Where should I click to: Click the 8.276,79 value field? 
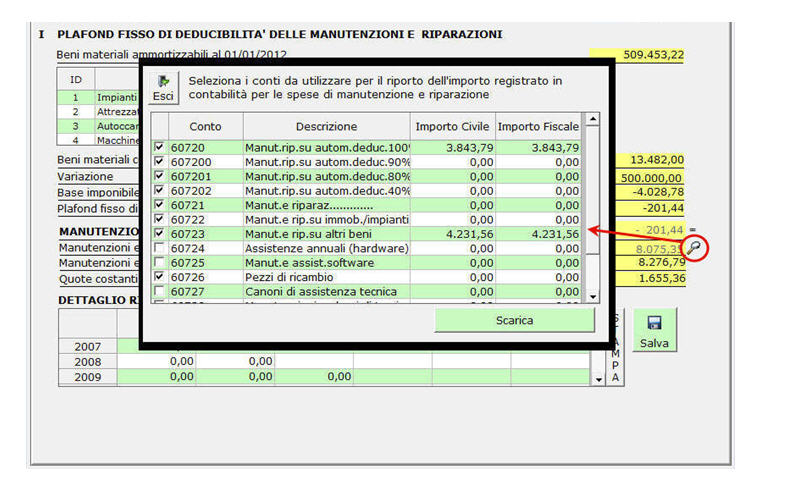pos(650,262)
